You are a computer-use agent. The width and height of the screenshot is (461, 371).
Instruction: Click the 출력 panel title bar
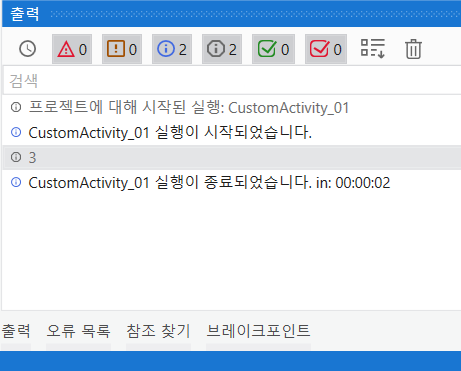231,14
